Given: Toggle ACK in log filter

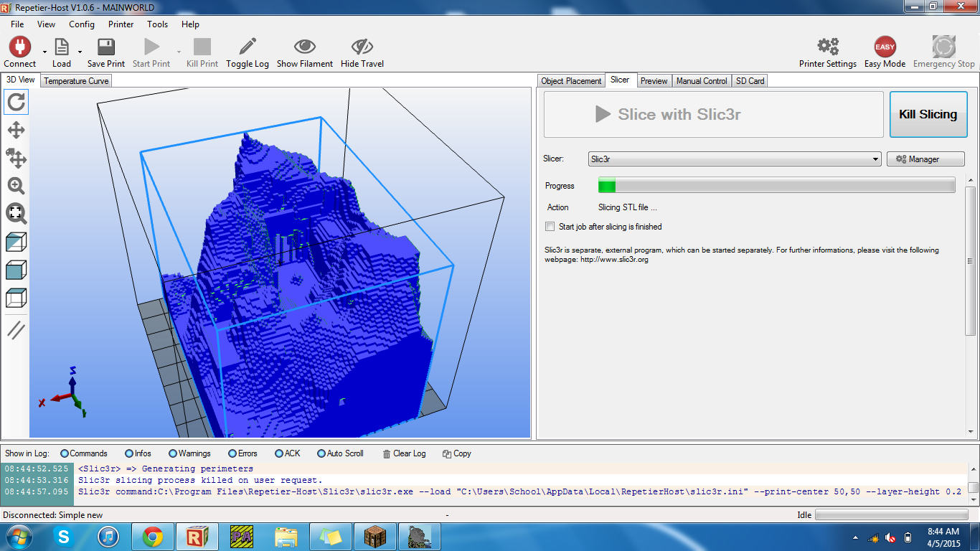Looking at the screenshot, I should pos(279,453).
